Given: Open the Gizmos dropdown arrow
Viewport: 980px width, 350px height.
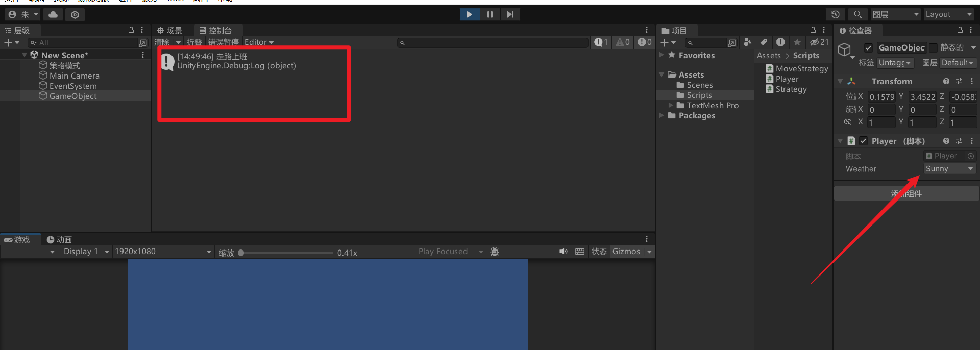Looking at the screenshot, I should coord(650,252).
